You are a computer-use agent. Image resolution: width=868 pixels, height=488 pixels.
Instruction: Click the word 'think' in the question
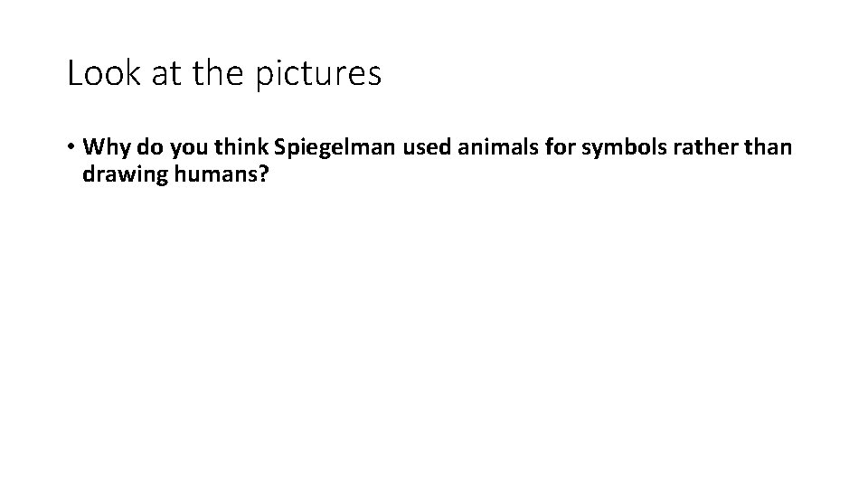[241, 147]
